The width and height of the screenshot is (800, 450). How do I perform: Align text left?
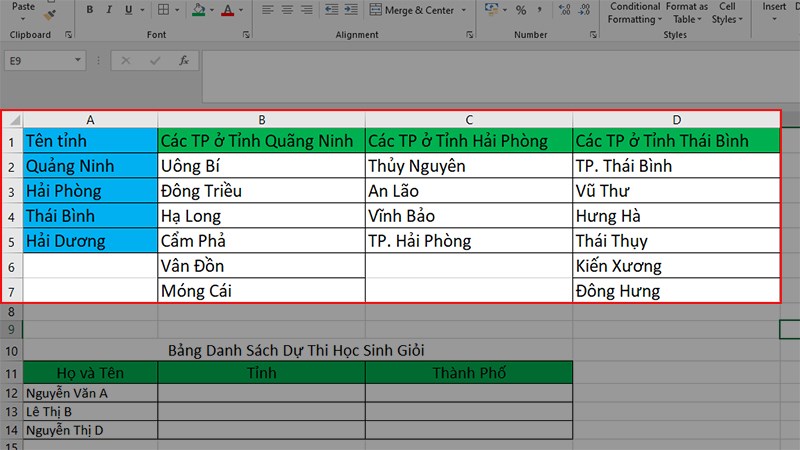point(267,10)
